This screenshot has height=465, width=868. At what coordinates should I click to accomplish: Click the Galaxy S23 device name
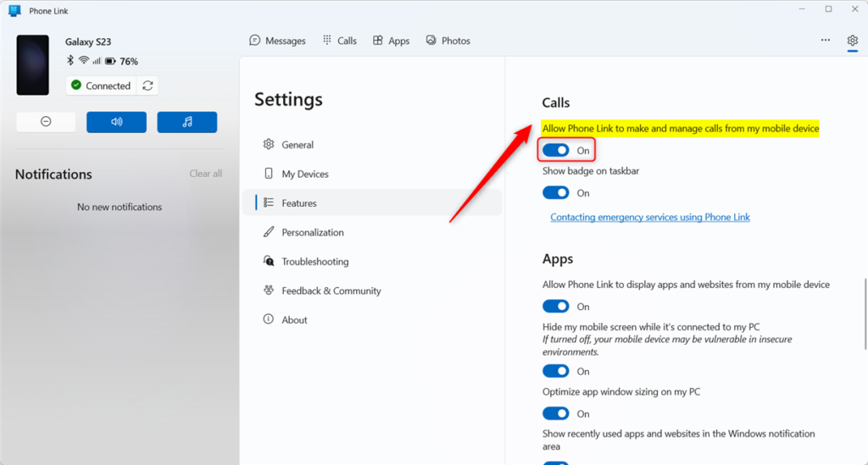point(88,42)
